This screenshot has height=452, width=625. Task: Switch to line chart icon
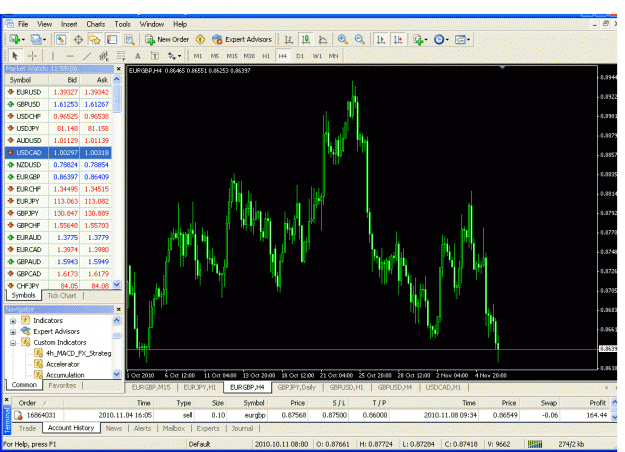(x=323, y=39)
